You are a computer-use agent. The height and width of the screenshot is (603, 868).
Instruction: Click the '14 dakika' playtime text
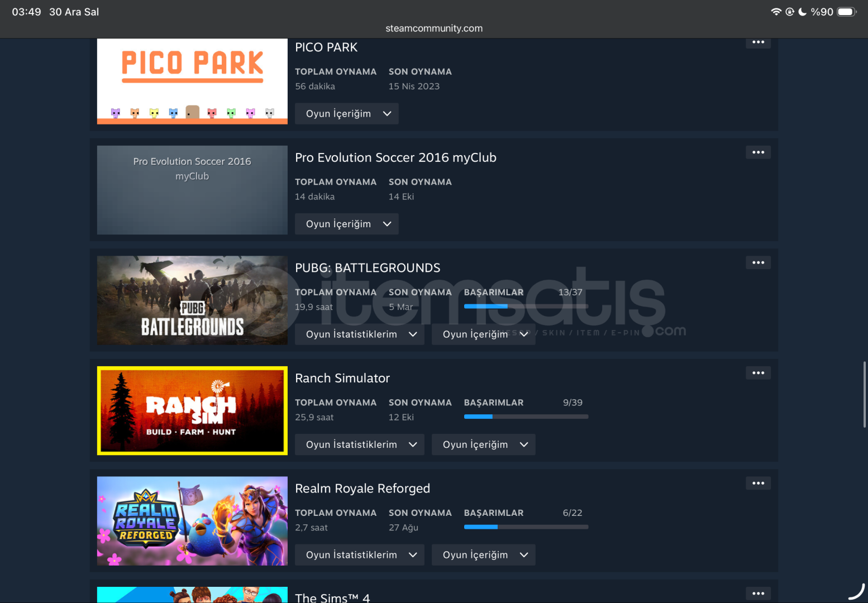[314, 197]
